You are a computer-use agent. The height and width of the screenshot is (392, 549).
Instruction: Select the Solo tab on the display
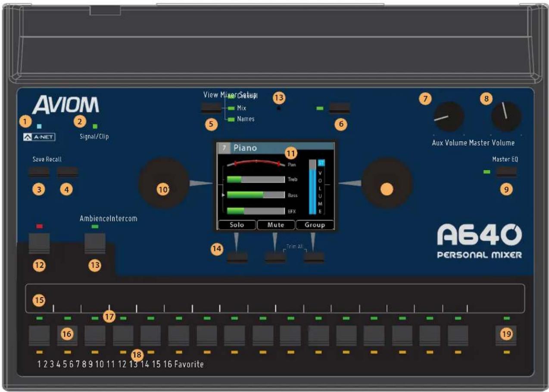pos(237,225)
